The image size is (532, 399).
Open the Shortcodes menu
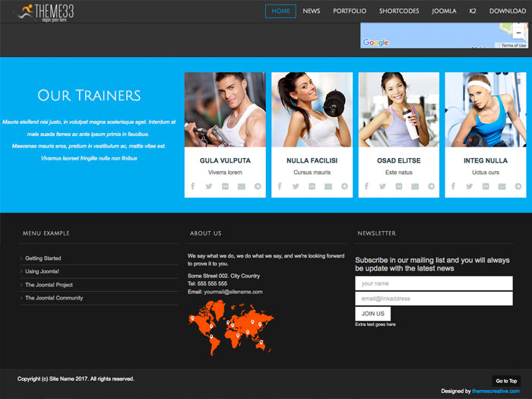pyautogui.click(x=399, y=11)
